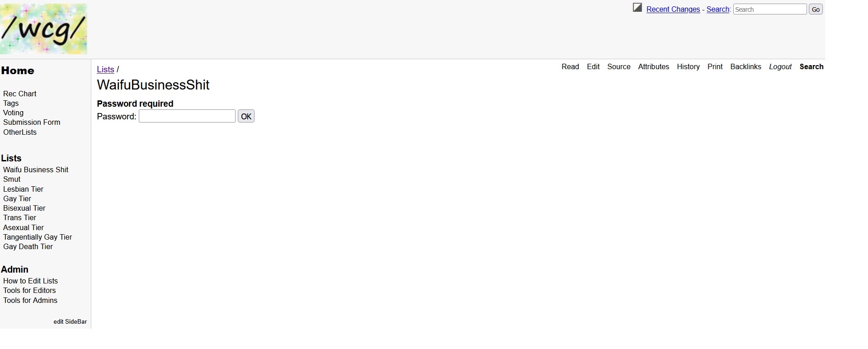Open the Voting sidebar link
Viewport: 868px width, 349px height.
[13, 113]
